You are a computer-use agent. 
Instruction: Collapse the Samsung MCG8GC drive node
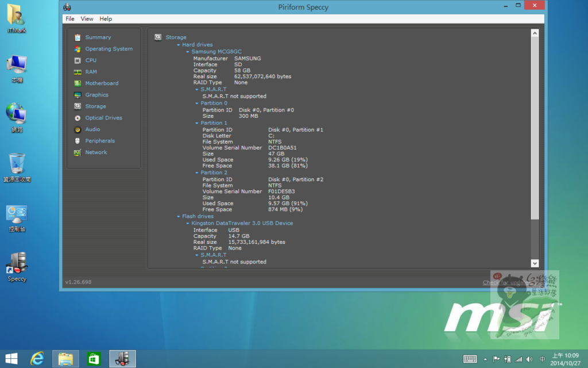click(x=188, y=52)
